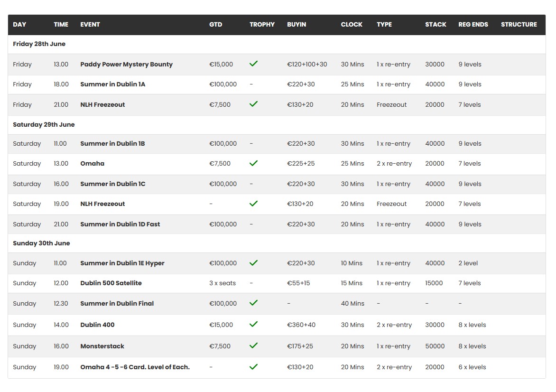556x392 pixels.
Task: Open the Summer in Dublin 1A event
Action: 112,84
